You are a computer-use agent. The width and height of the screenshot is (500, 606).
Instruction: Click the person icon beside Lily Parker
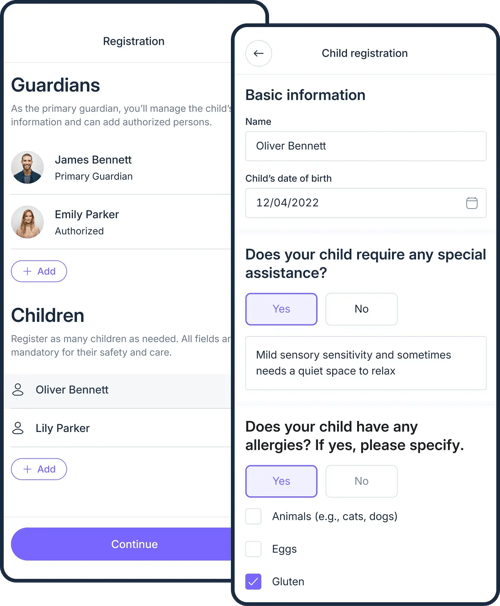coord(18,428)
